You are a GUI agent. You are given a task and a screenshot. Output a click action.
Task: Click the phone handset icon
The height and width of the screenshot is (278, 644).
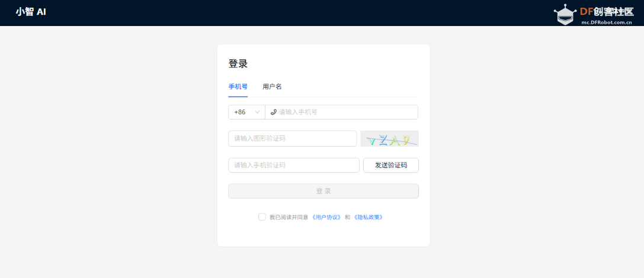coord(274,112)
